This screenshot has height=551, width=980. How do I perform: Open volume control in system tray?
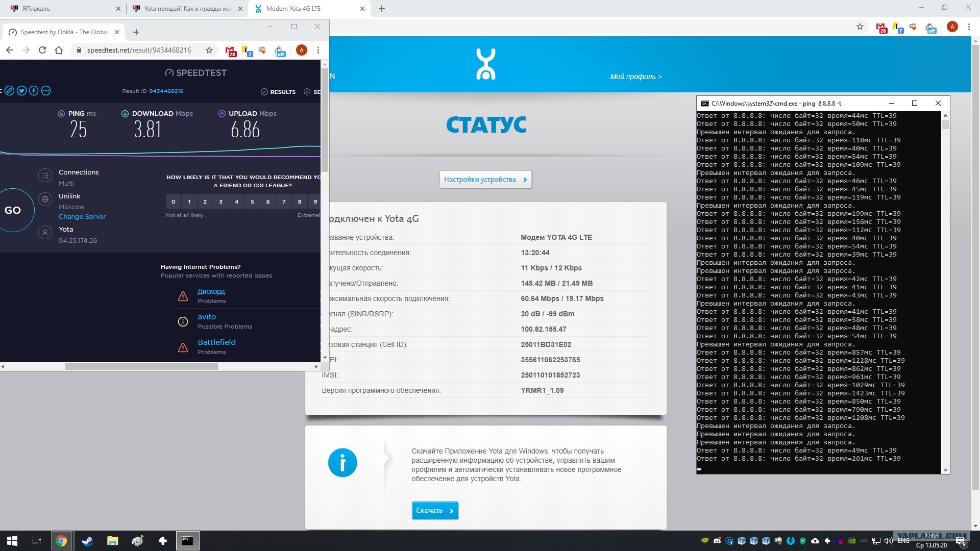[x=888, y=541]
